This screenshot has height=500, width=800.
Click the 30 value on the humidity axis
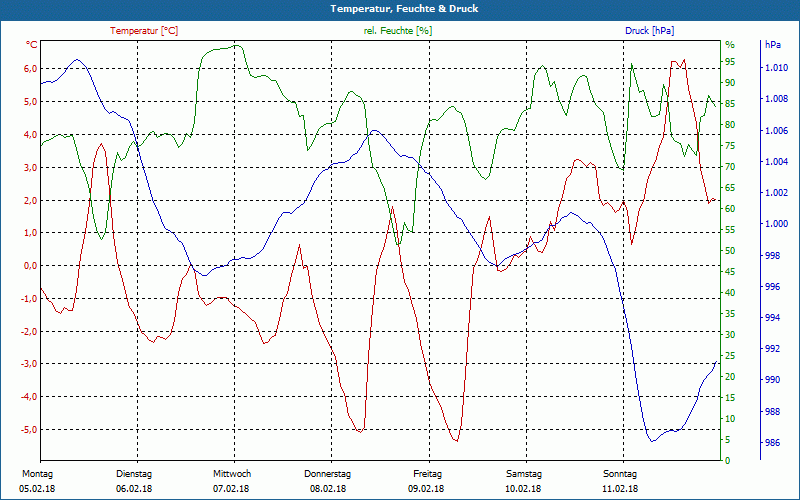pyautogui.click(x=730, y=335)
